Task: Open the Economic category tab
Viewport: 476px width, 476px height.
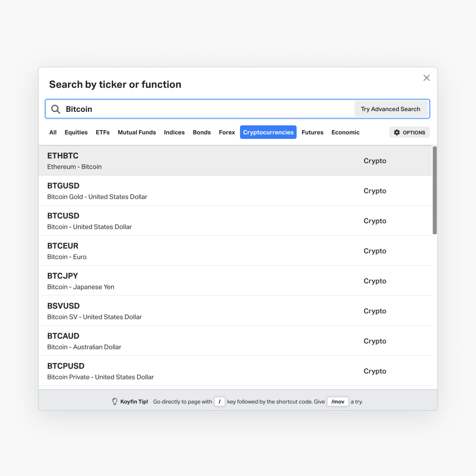Action: click(345, 133)
